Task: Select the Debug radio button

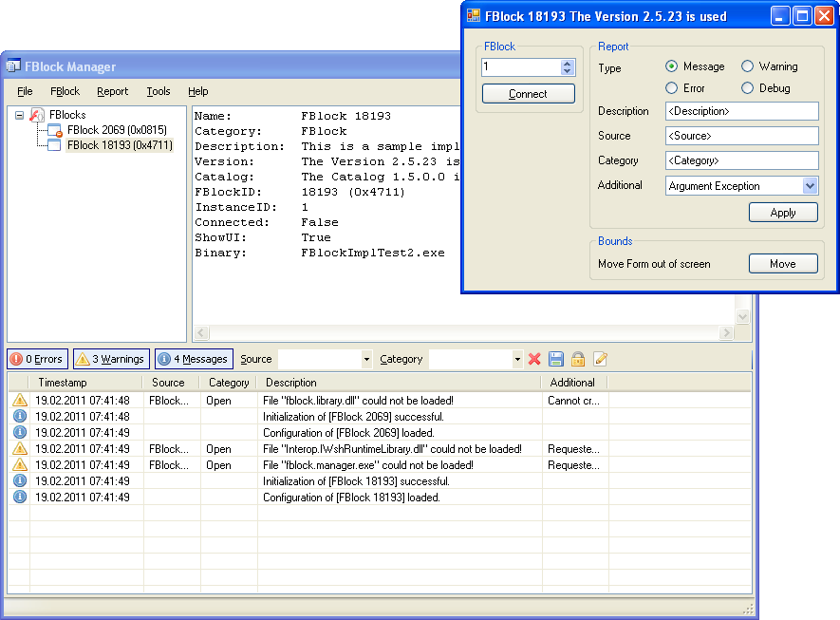Action: coord(748,88)
